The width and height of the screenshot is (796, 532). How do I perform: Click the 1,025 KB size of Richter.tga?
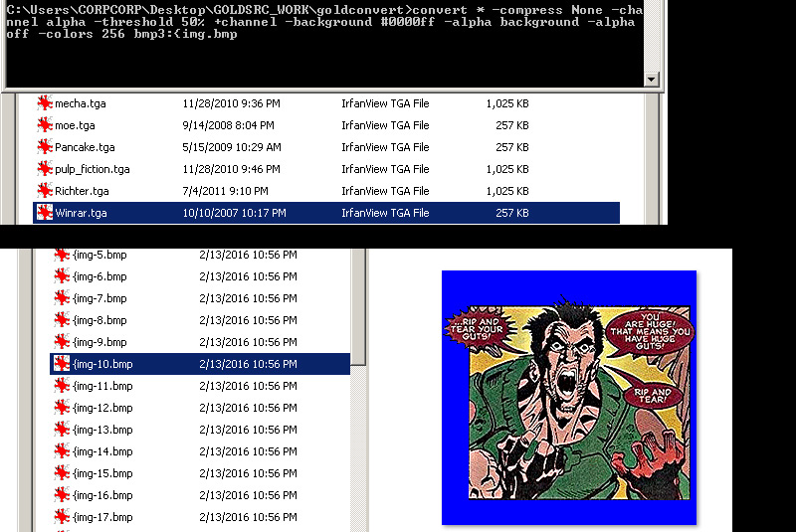click(507, 191)
